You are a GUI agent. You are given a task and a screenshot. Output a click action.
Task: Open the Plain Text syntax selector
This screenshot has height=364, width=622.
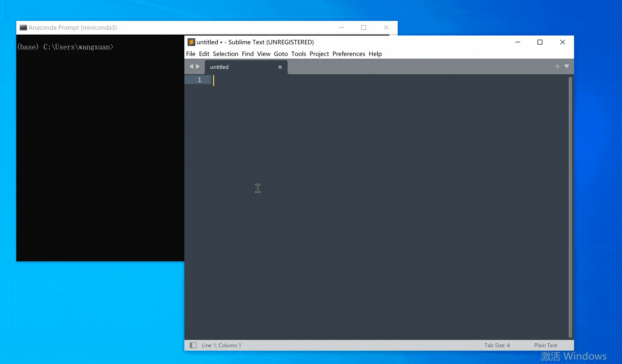point(546,345)
